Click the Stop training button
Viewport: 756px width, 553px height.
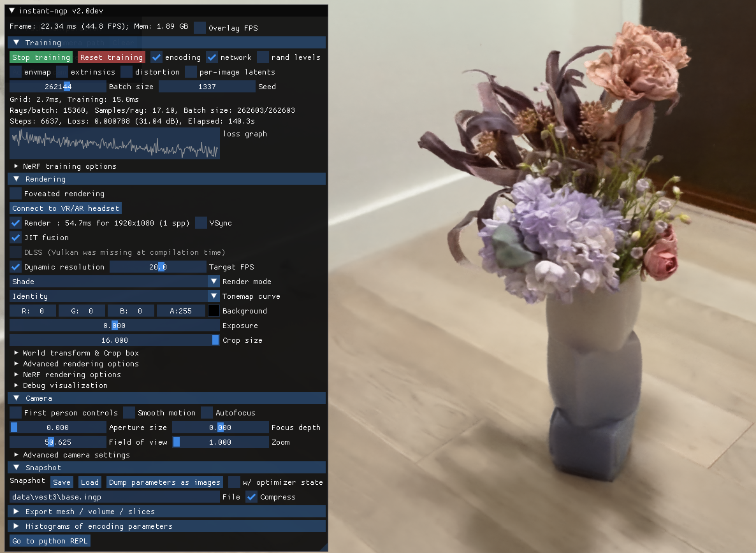tap(41, 57)
